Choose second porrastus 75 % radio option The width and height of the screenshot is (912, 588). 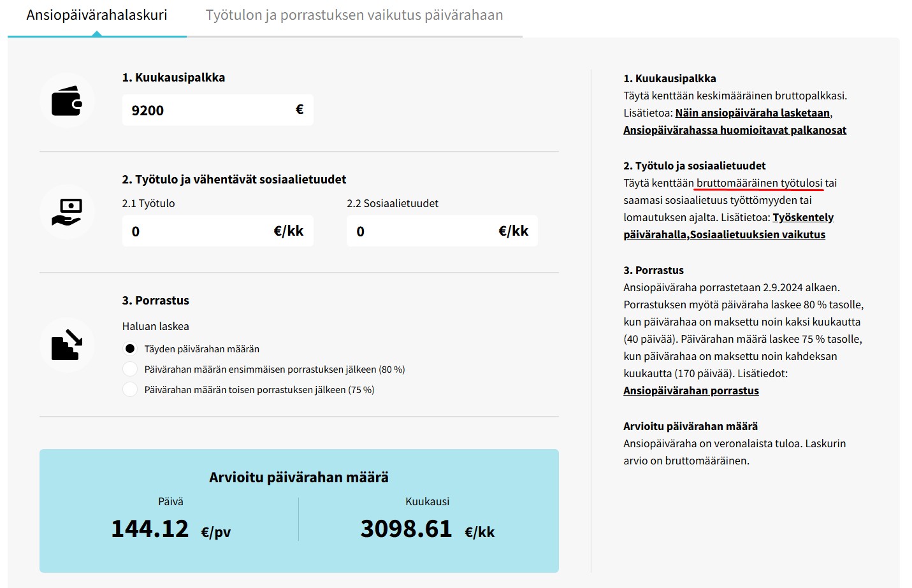[x=130, y=389]
